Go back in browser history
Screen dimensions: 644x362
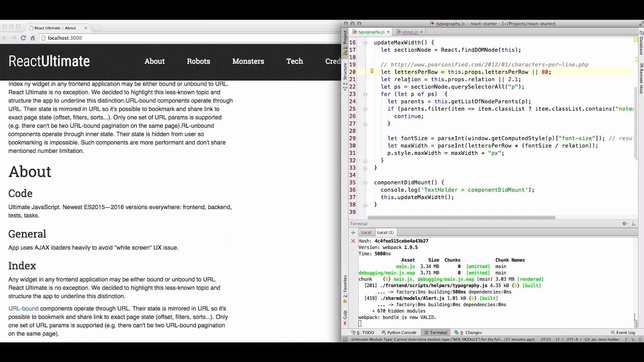coord(5,38)
